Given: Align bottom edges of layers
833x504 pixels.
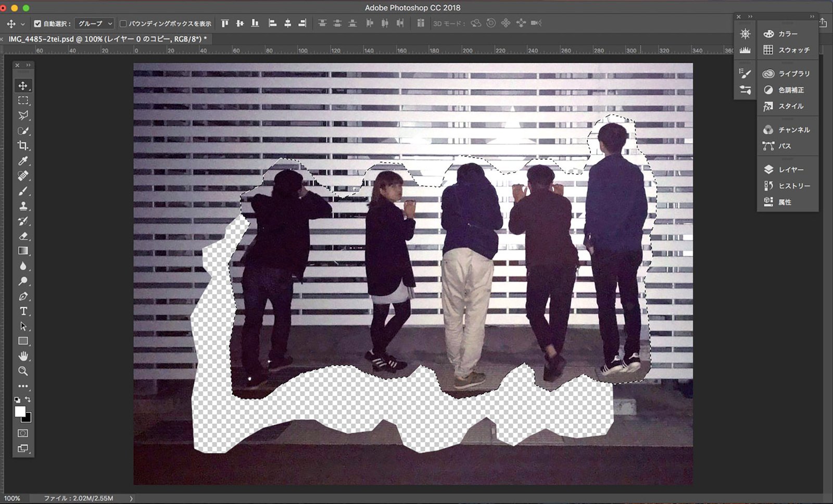Looking at the screenshot, I should coord(255,23).
